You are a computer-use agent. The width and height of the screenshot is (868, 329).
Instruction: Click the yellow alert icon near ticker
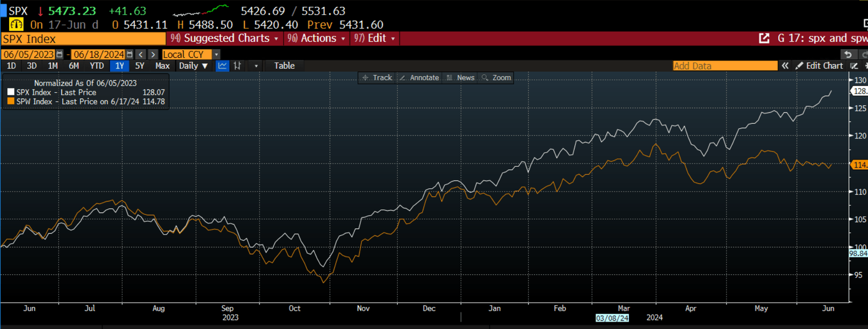tap(16, 25)
